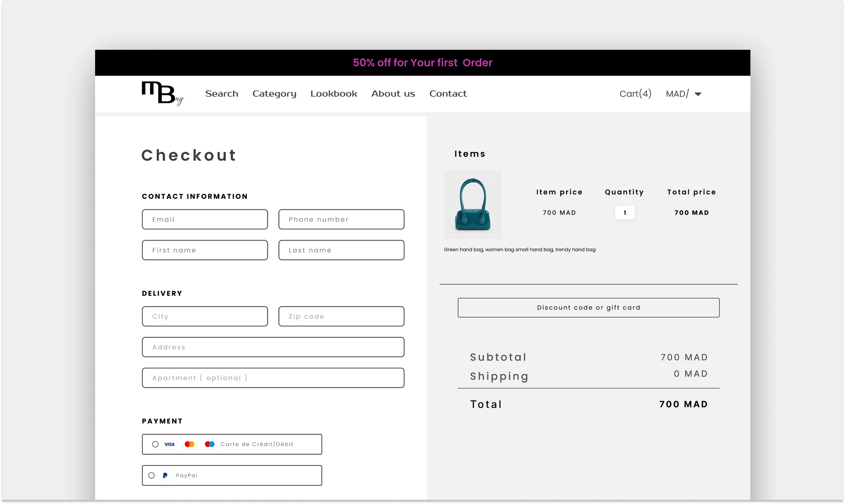Click the Maestro card icon
The width and height of the screenshot is (845, 504).
tap(210, 444)
